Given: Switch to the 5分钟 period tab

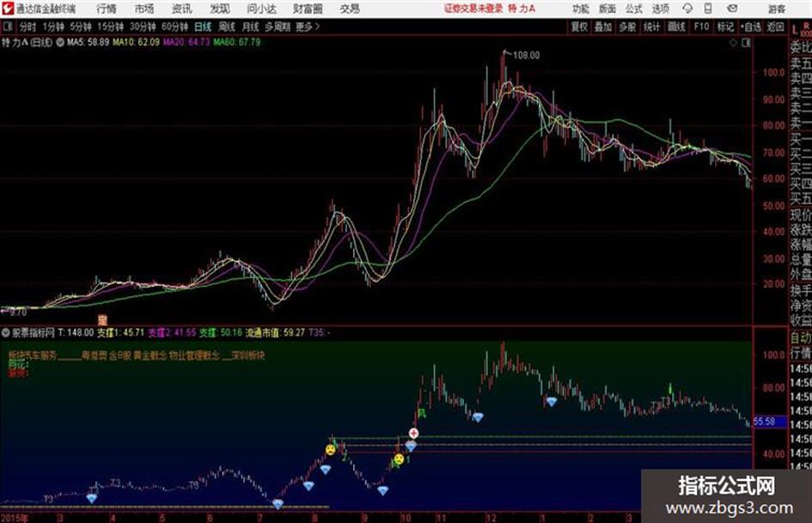Looking at the screenshot, I should [x=80, y=27].
